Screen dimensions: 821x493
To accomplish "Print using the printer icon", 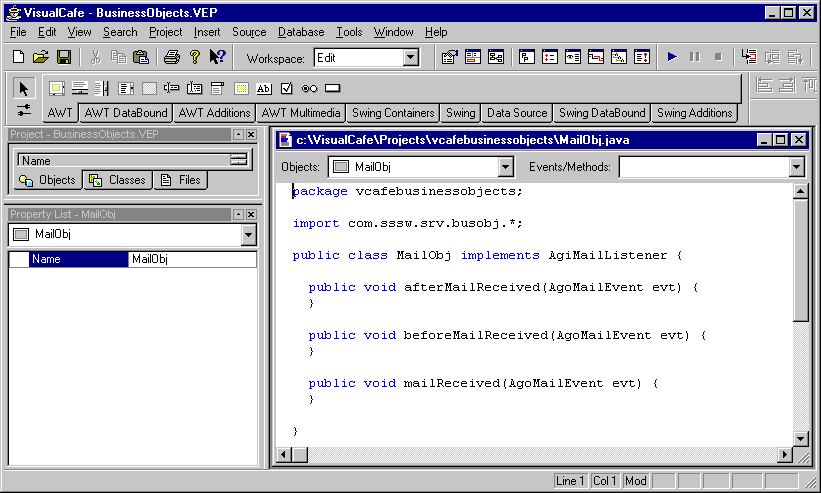I will tap(172, 57).
